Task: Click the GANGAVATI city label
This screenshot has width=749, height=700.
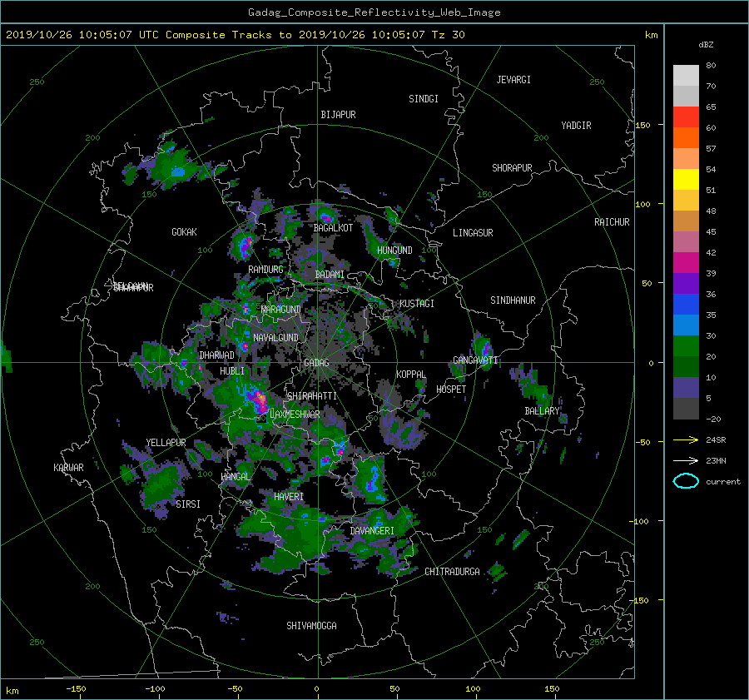Action: (x=475, y=360)
